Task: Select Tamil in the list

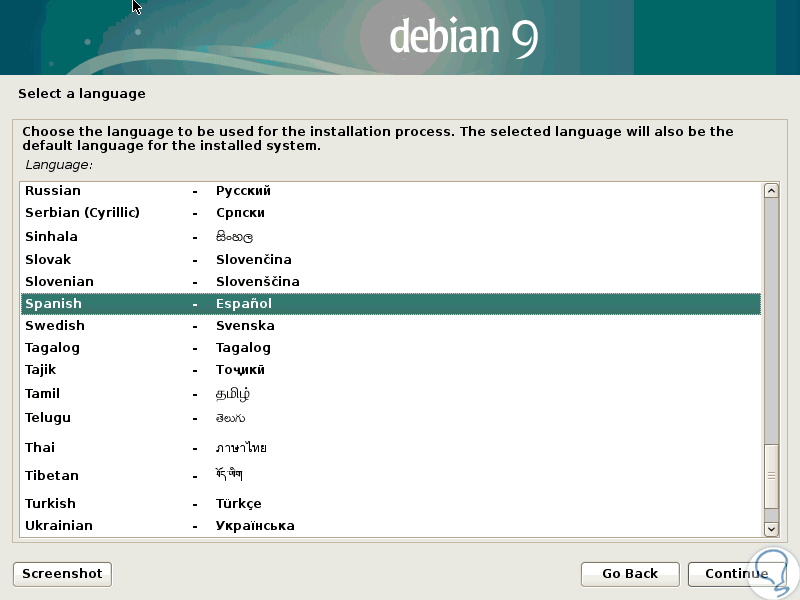Action: coord(391,393)
